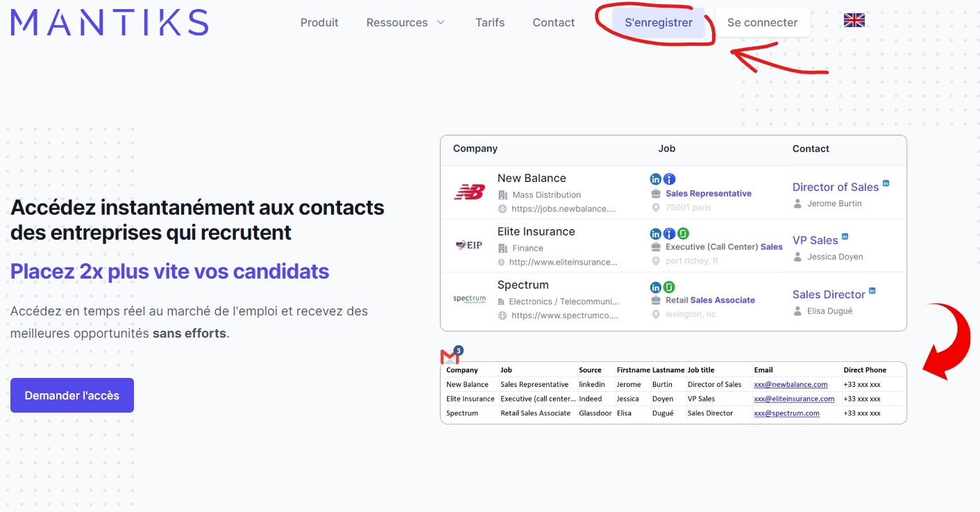Click Glassdoor source icon in Spectrum row

coord(669,287)
